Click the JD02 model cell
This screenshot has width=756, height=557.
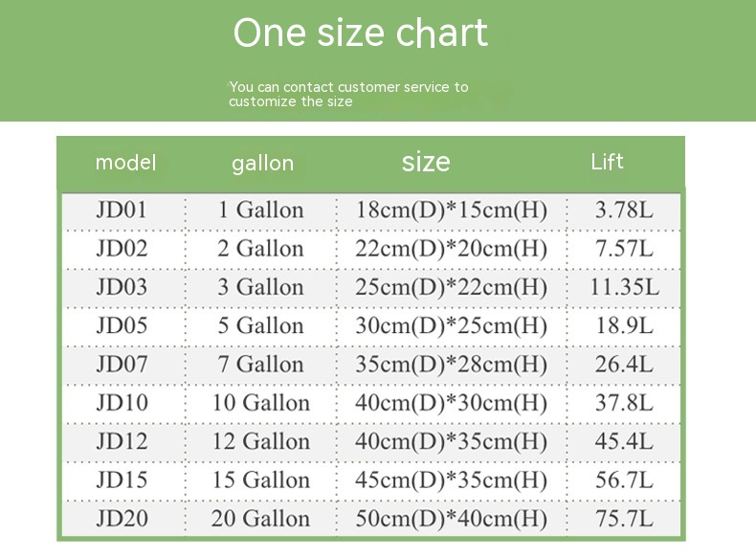click(x=122, y=249)
